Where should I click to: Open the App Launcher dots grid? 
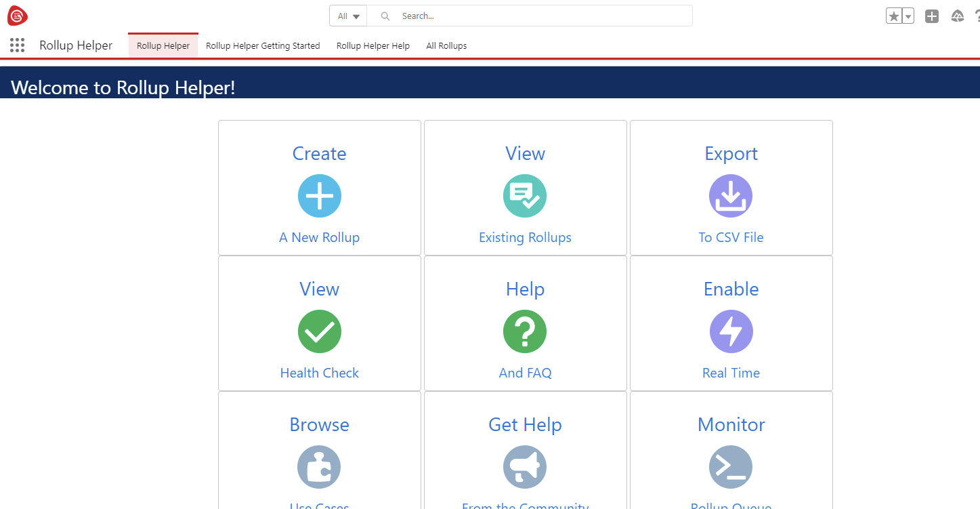[x=18, y=45]
